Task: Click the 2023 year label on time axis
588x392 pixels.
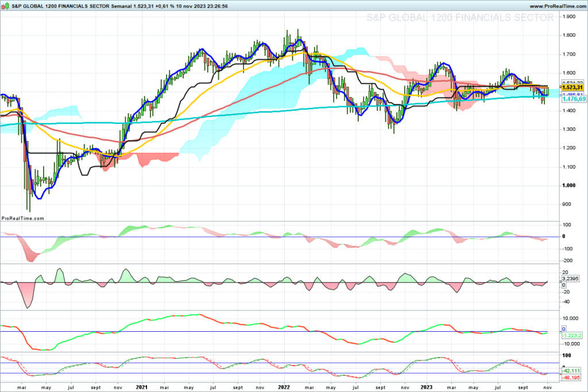Action: coord(427,387)
